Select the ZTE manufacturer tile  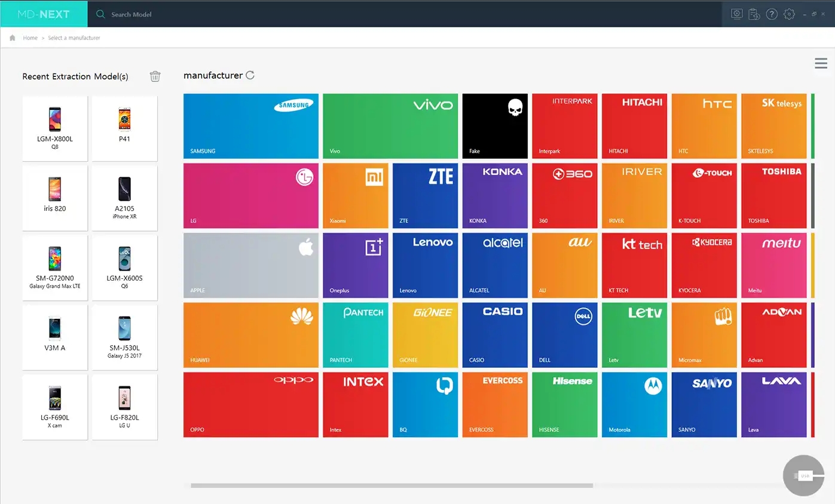coord(425,196)
